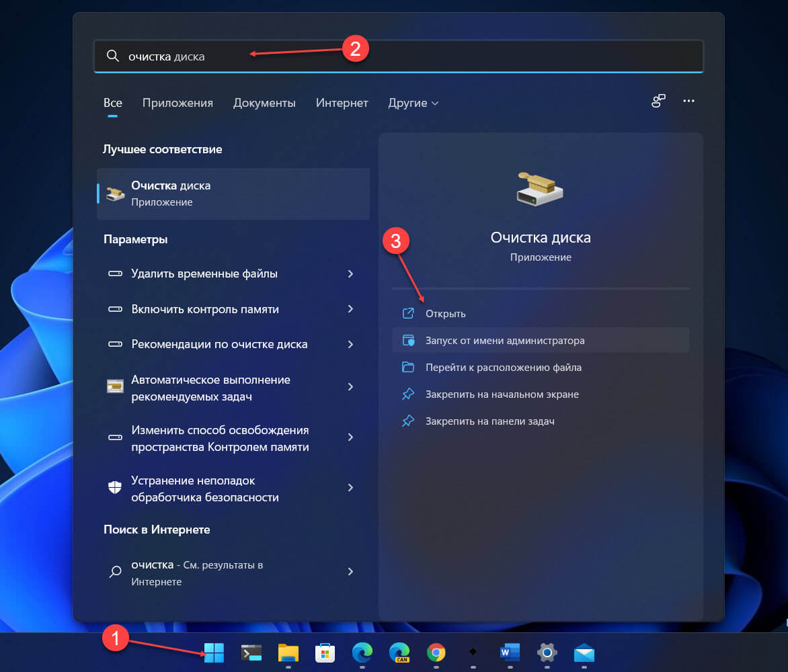
Task: Click the large Disk Cleanup app icon
Action: coord(541,190)
